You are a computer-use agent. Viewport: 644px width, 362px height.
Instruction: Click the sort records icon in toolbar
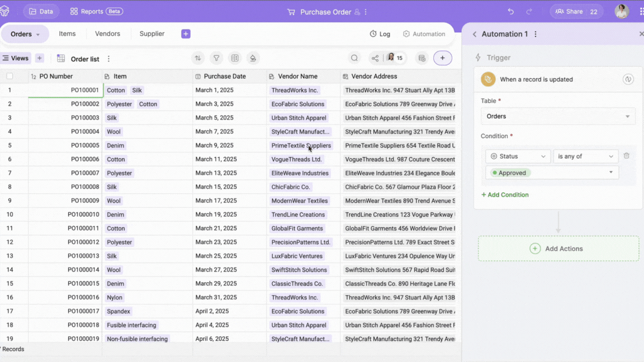click(198, 58)
